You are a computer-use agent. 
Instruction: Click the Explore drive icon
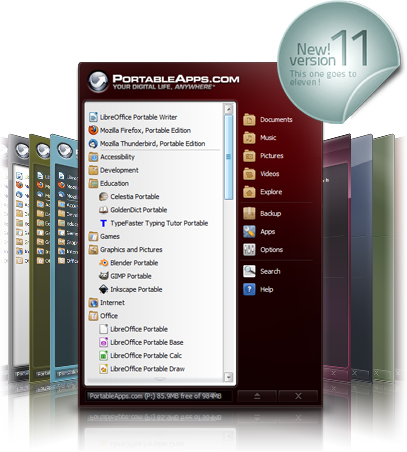(249, 192)
